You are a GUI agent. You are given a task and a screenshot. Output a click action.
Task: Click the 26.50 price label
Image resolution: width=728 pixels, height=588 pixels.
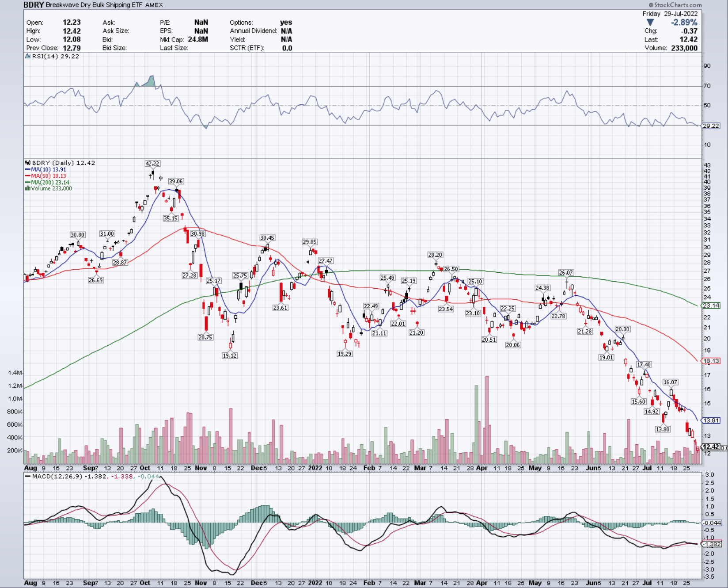click(x=451, y=269)
